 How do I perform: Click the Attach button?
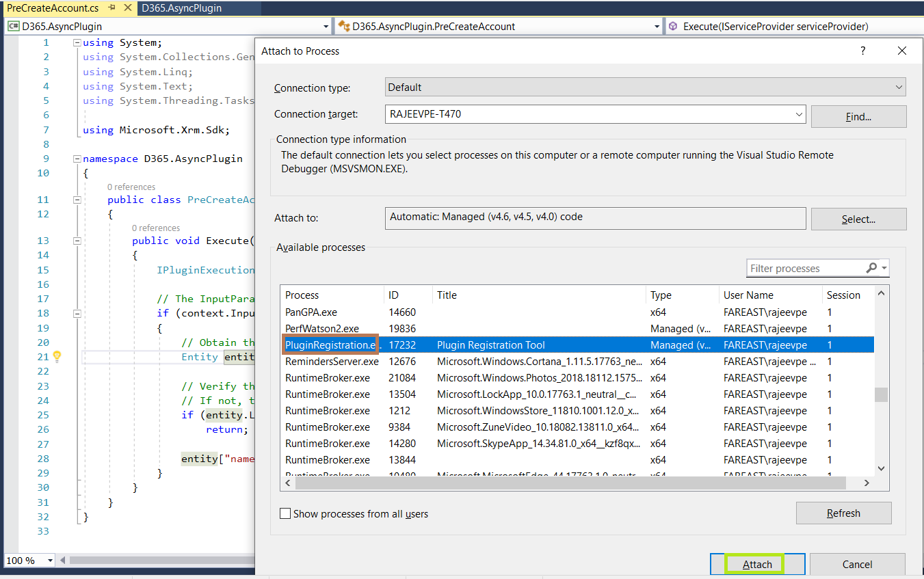pos(756,564)
